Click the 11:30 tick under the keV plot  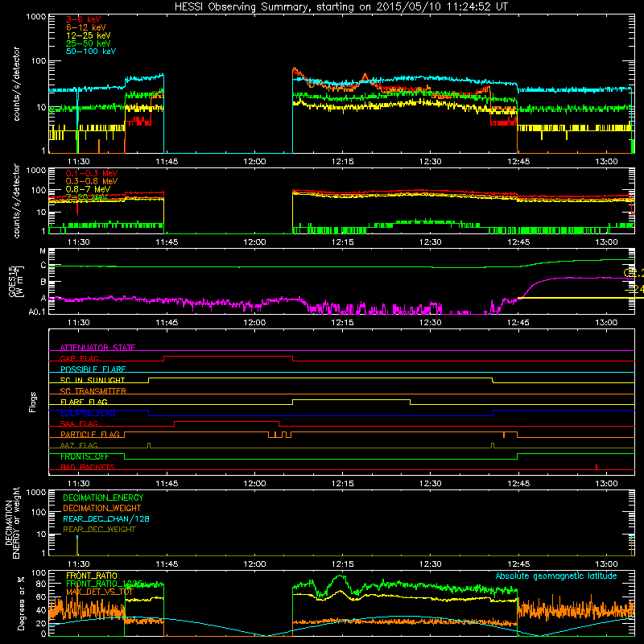pos(78,161)
